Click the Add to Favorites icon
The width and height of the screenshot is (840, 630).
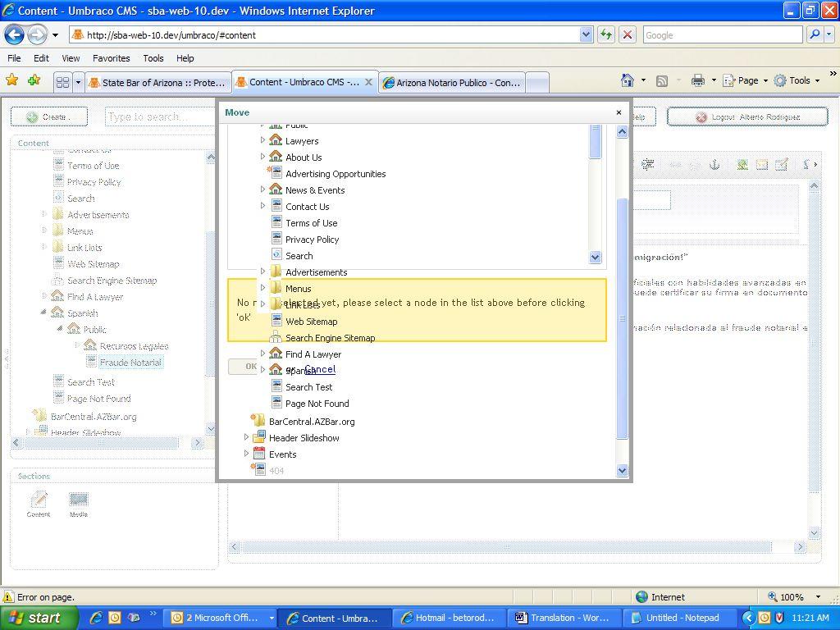click(x=34, y=80)
